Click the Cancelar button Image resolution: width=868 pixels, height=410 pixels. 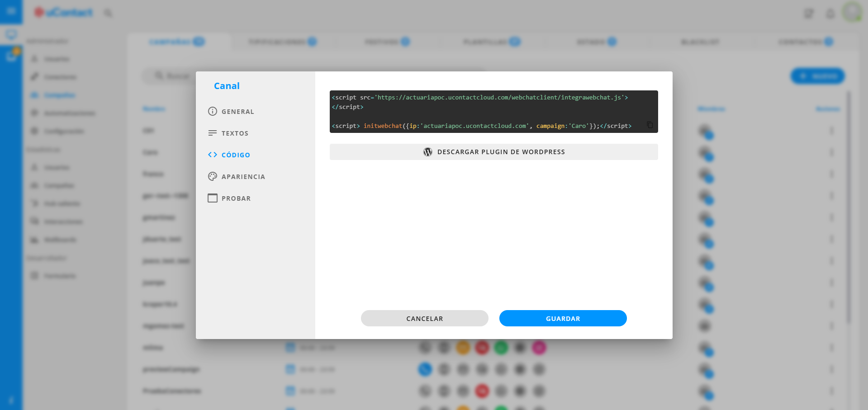click(x=425, y=319)
